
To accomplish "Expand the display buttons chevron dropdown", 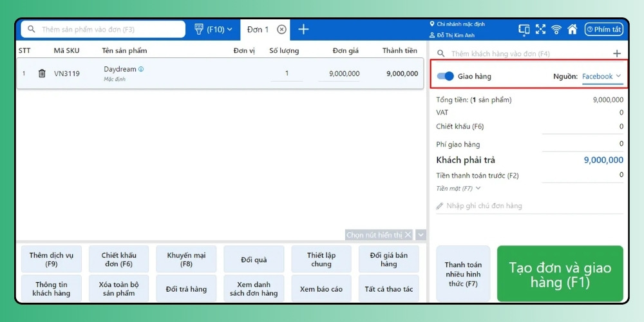I will pos(421,235).
